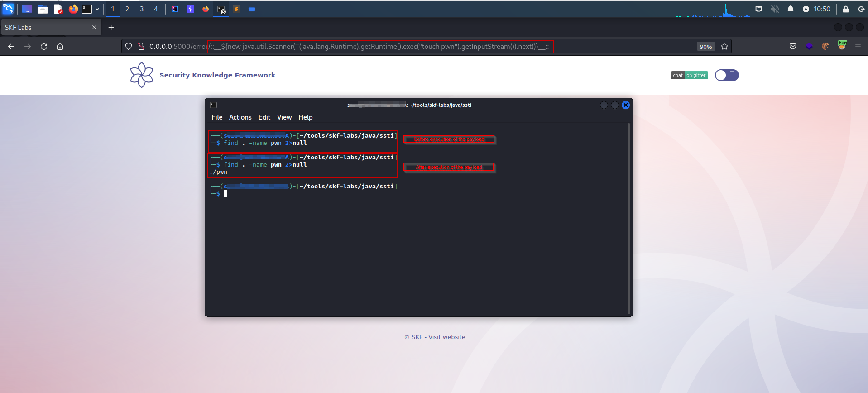
Task: Switch to workspace 2 in the panel
Action: pos(127,9)
